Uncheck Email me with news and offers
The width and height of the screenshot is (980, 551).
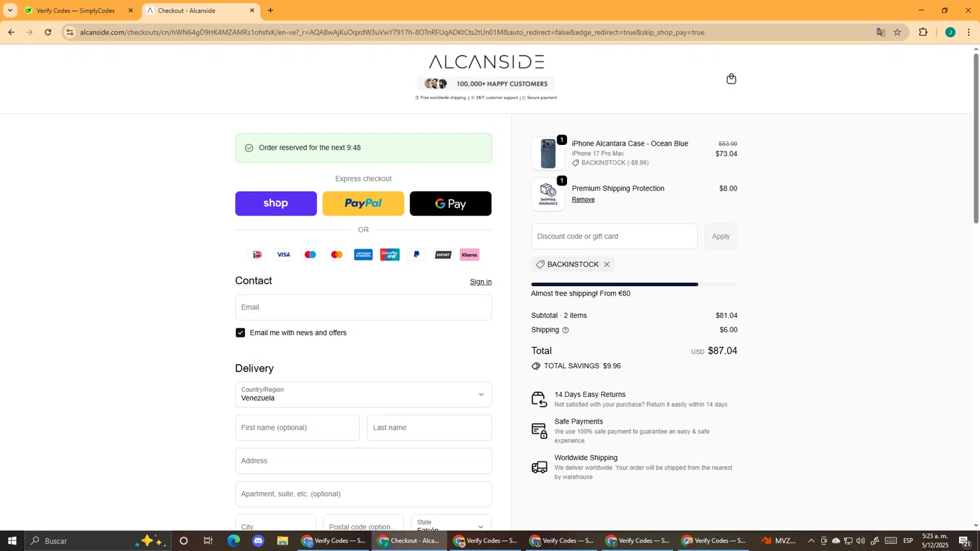click(x=240, y=333)
